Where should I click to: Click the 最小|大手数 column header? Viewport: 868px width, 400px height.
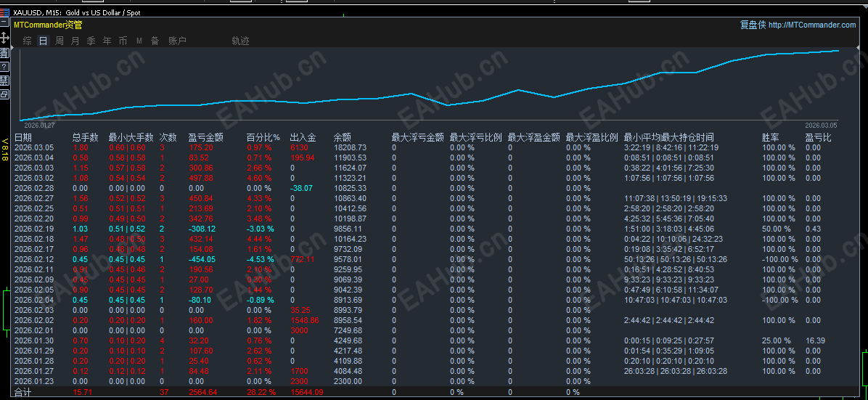point(131,137)
